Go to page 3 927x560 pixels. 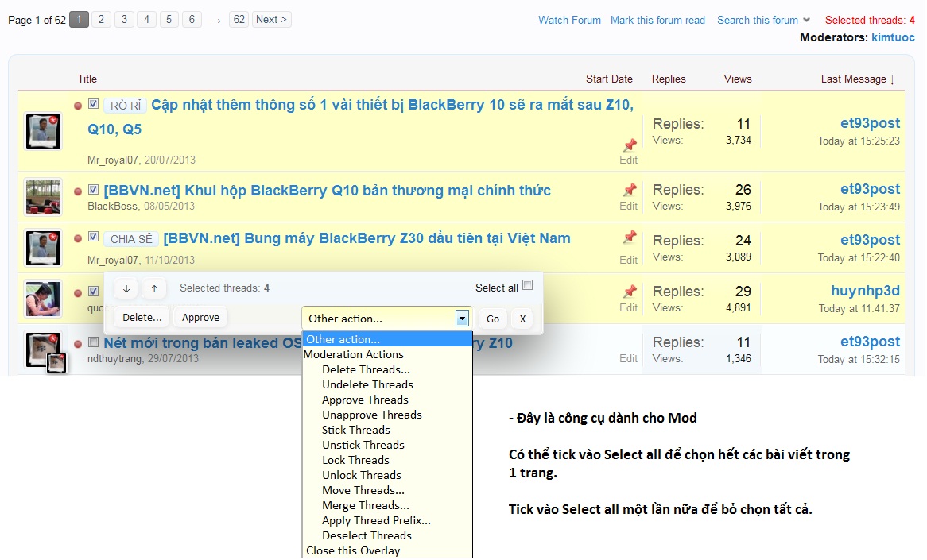click(124, 20)
